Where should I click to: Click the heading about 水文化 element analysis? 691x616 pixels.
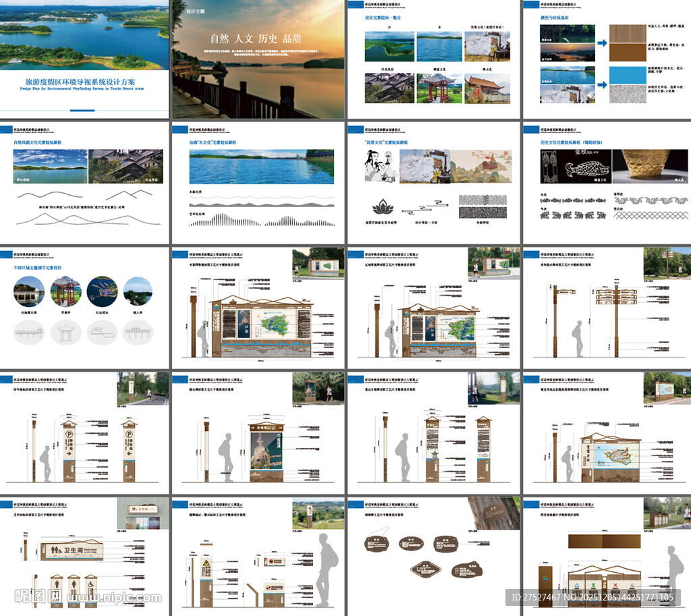pyautogui.click(x=213, y=142)
